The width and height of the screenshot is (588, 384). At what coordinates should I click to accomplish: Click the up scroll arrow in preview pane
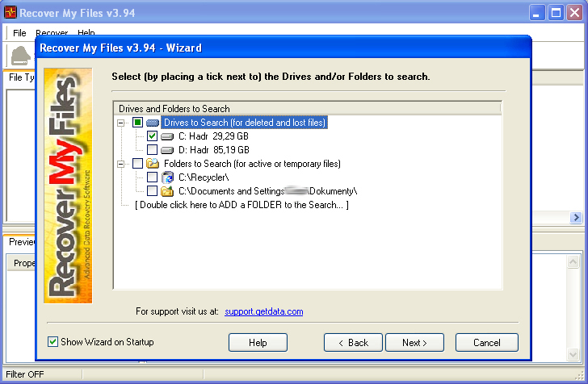pyautogui.click(x=573, y=261)
